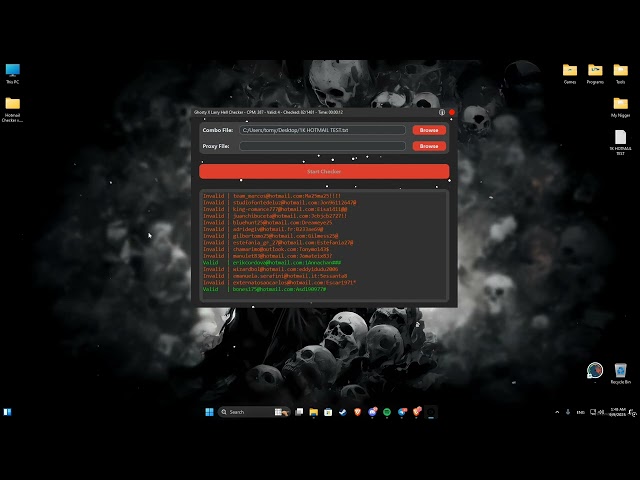The image size is (640, 480).
Task: Open Brave icon with notification badge
Action: (417, 412)
